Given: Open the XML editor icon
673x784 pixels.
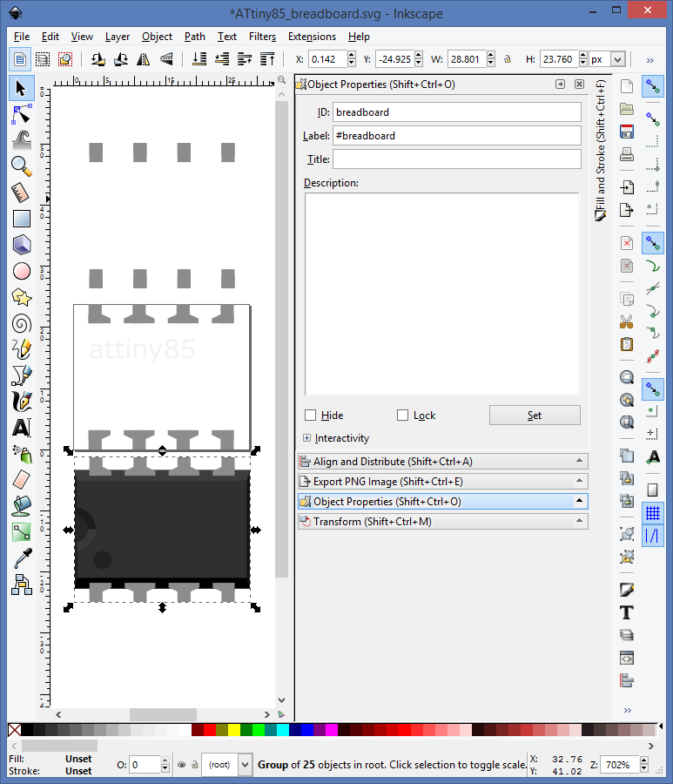Looking at the screenshot, I should (x=627, y=658).
